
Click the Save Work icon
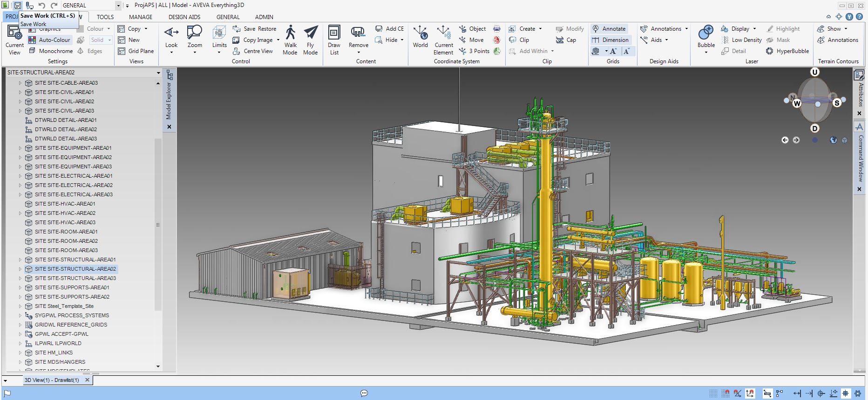[x=17, y=6]
